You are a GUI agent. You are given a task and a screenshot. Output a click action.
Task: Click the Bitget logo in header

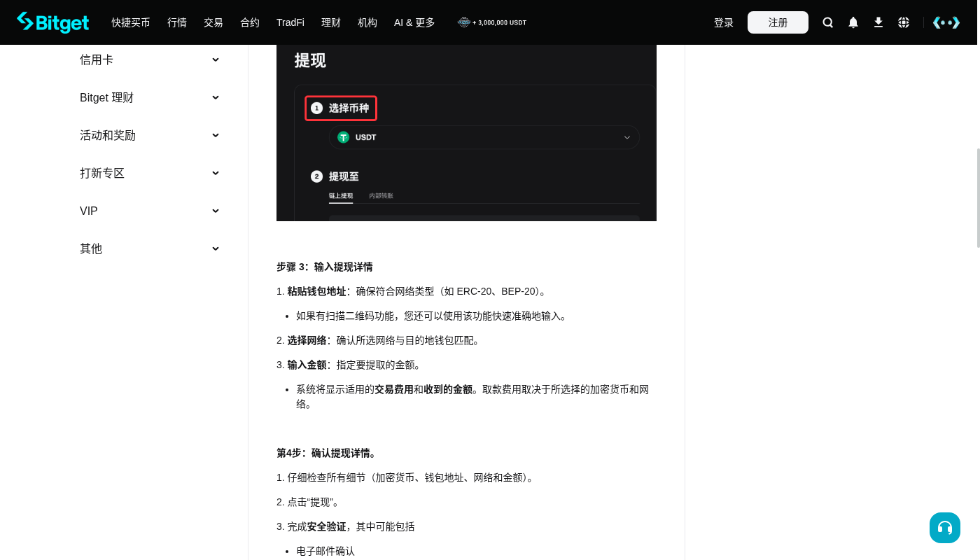click(53, 22)
